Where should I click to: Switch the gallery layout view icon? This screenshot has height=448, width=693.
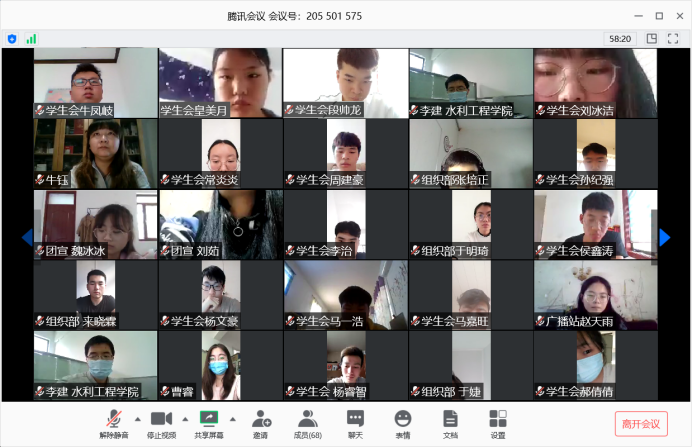click(652, 39)
